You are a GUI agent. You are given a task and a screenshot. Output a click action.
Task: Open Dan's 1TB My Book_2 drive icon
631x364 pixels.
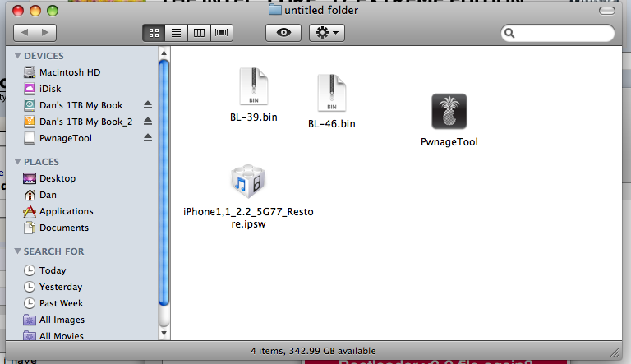tap(30, 122)
